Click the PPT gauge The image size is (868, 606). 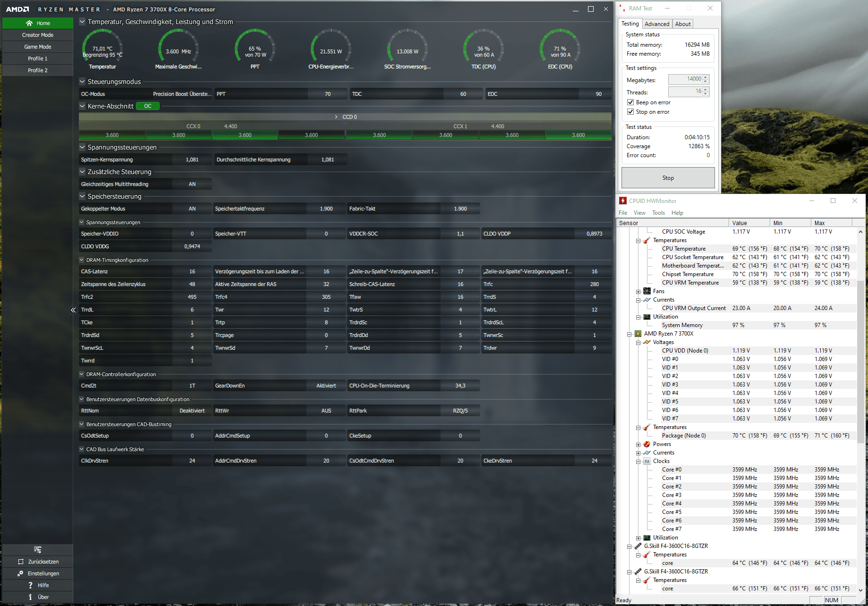tap(255, 49)
